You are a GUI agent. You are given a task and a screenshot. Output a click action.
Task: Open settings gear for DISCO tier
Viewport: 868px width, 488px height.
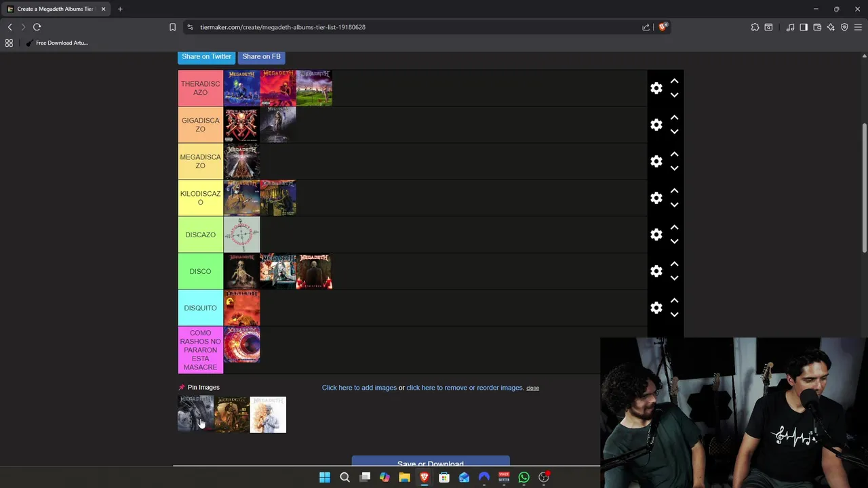point(656,271)
